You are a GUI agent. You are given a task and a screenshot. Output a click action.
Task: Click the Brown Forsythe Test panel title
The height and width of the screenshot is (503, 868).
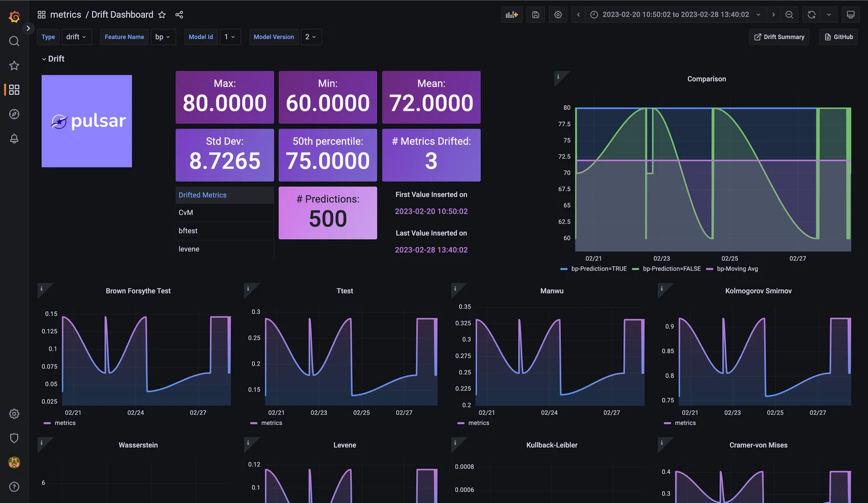pos(138,291)
